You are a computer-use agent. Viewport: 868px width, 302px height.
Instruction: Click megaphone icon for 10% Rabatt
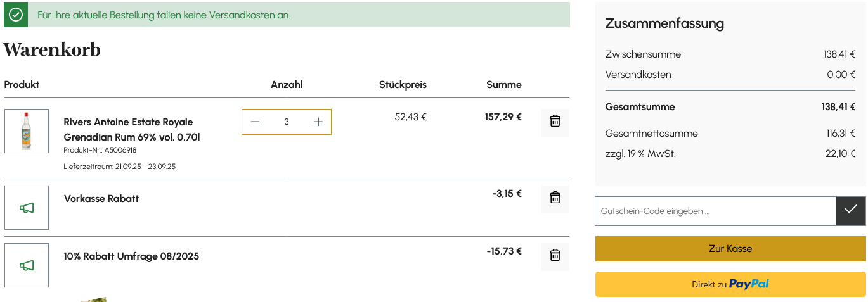(27, 265)
